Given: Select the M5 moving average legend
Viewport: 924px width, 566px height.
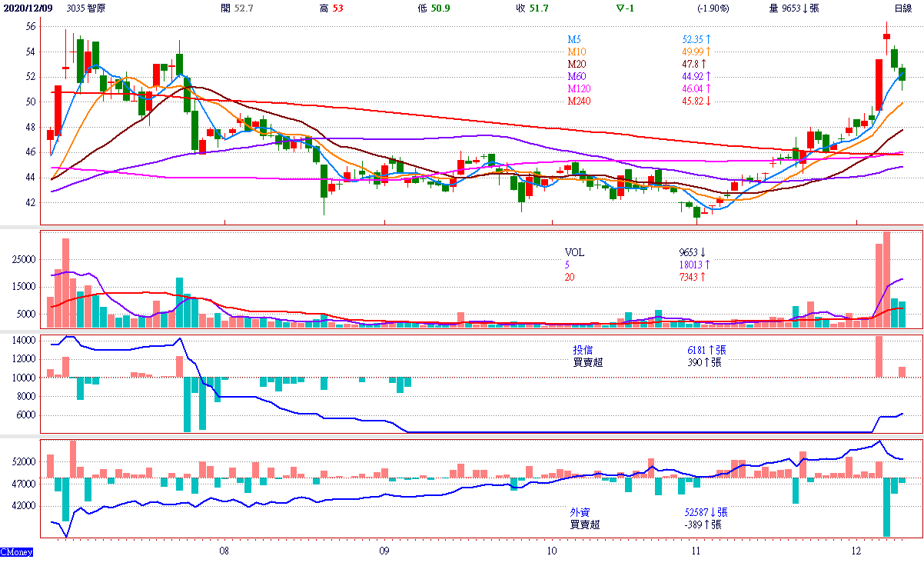Looking at the screenshot, I should pyautogui.click(x=575, y=39).
